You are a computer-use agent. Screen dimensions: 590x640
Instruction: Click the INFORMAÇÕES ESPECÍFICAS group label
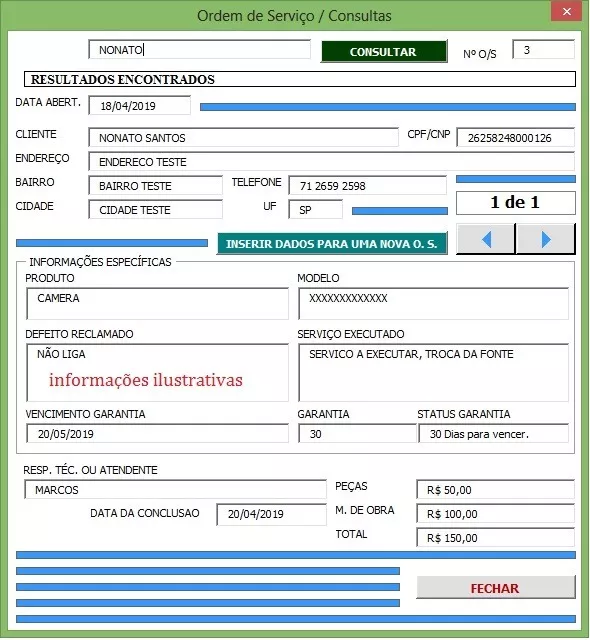pos(100,262)
